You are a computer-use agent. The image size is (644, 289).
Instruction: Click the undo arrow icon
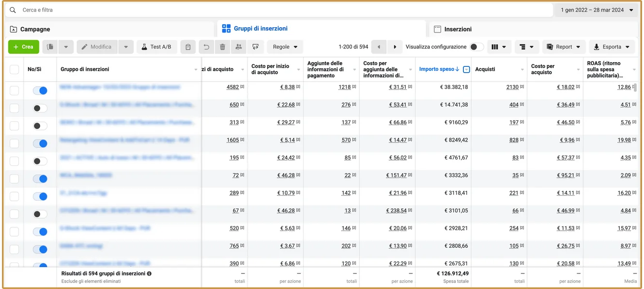[206, 47]
